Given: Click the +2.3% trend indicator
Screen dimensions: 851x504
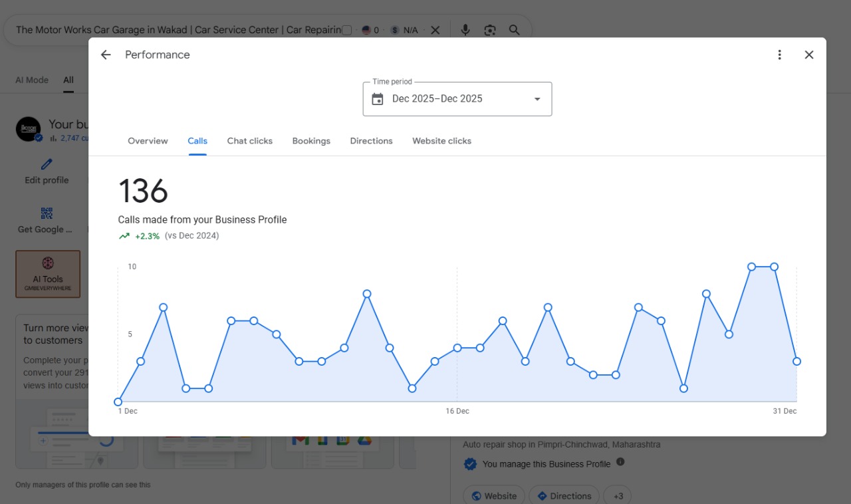Looking at the screenshot, I should pos(139,236).
